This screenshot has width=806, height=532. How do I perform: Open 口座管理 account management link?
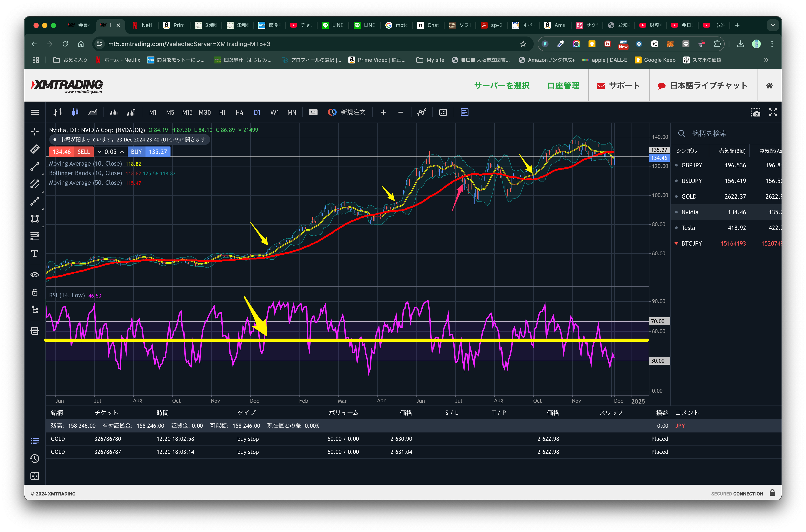(563, 85)
